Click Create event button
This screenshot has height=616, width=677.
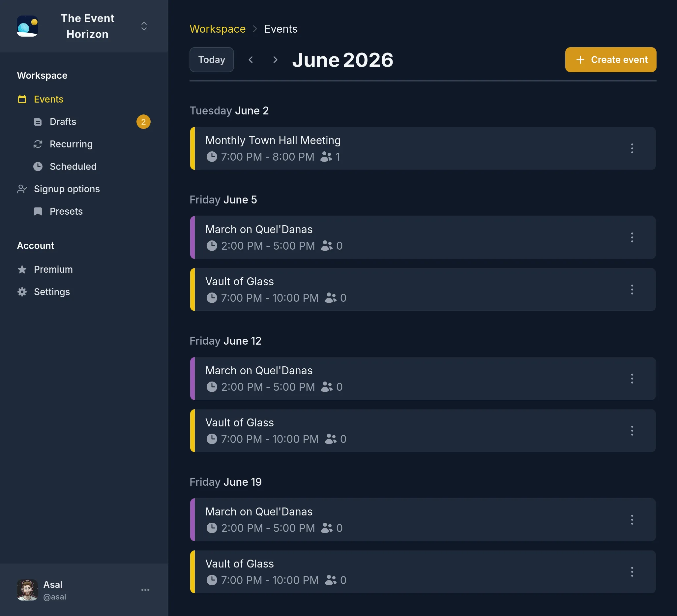point(610,60)
